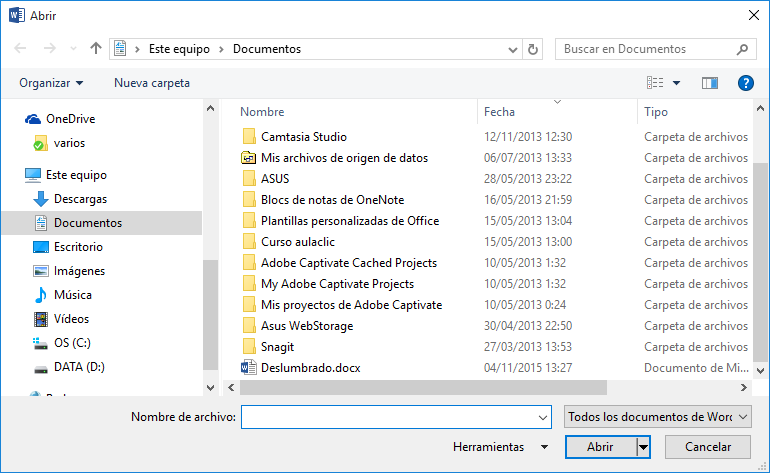
Task: Select Mis proyectos de Adobe Captivate folder
Action: pyautogui.click(x=351, y=305)
